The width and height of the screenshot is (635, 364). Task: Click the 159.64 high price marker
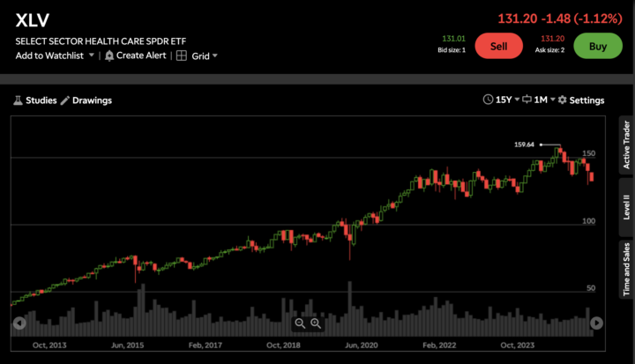(x=524, y=145)
